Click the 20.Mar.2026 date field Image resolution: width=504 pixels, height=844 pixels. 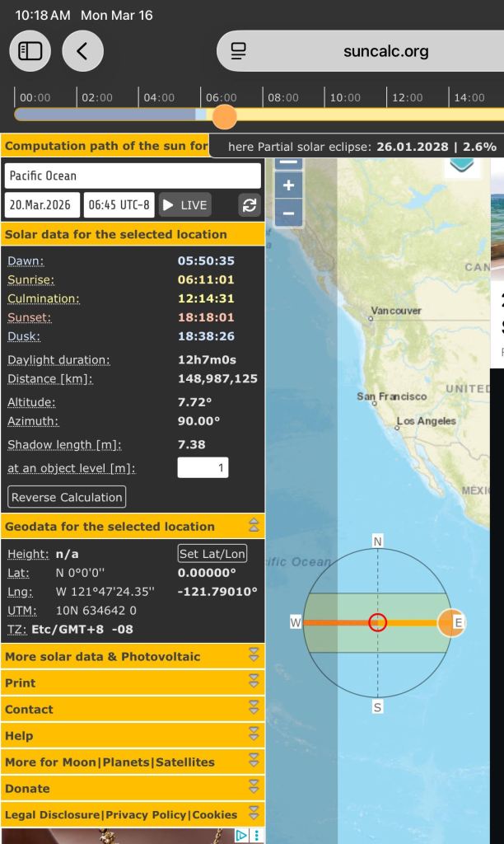point(42,205)
